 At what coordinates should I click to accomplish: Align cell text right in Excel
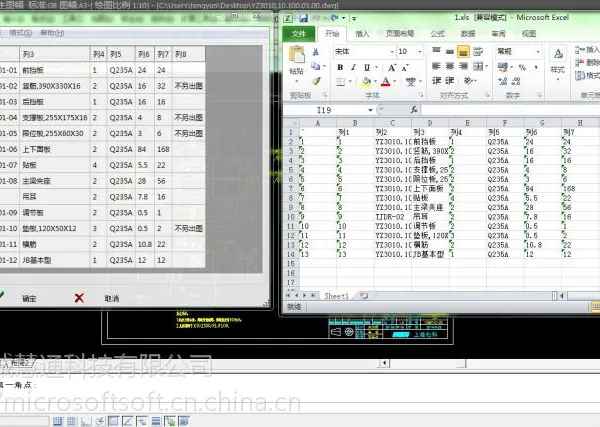click(463, 66)
